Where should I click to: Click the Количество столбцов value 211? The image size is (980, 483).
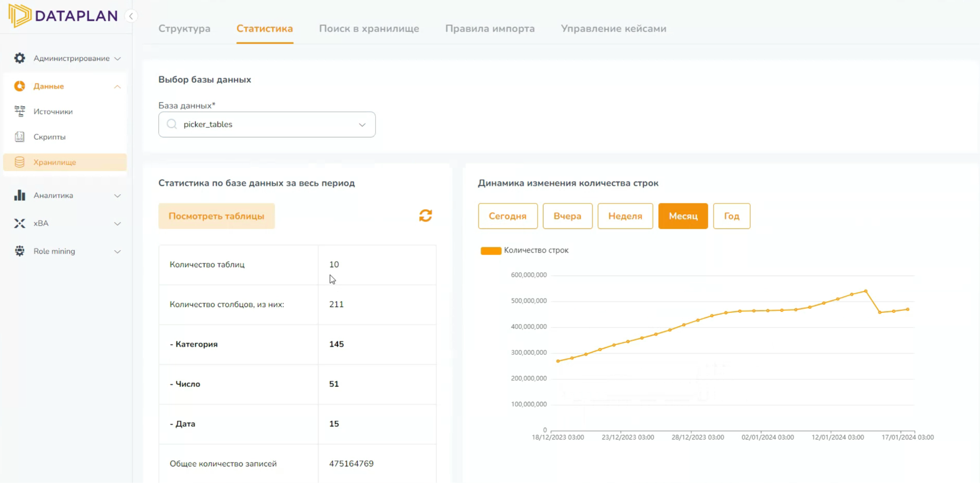tap(336, 304)
